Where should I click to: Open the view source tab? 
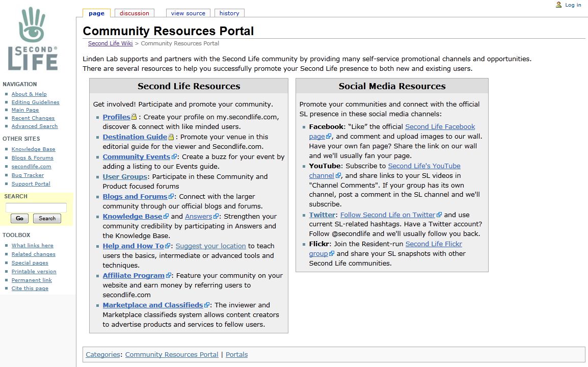click(x=188, y=13)
